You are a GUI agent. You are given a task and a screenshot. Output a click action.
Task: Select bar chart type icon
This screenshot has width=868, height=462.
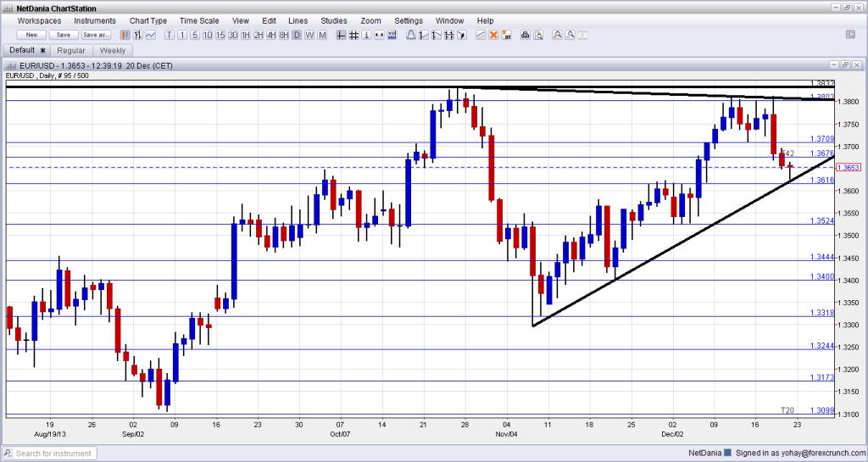[x=137, y=35]
